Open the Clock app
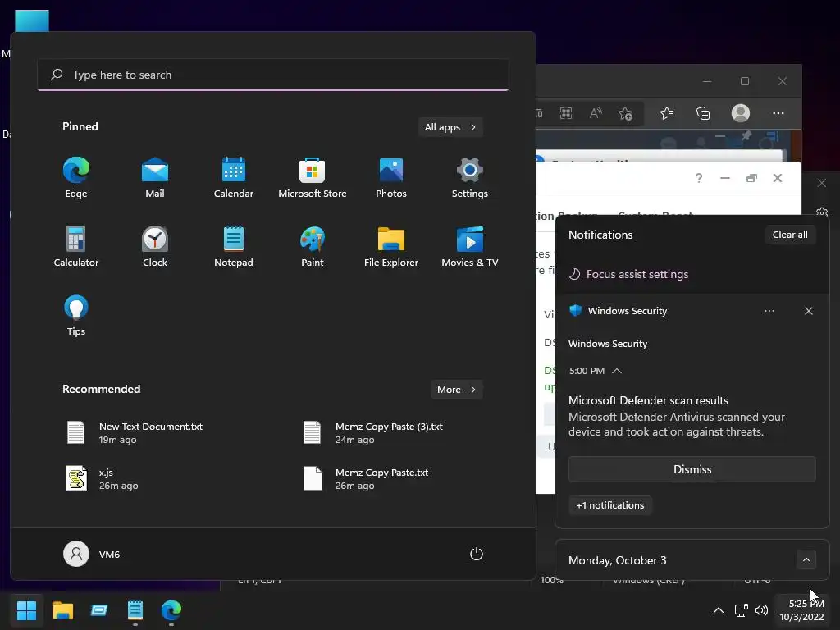Image resolution: width=840 pixels, height=630 pixels. [155, 247]
